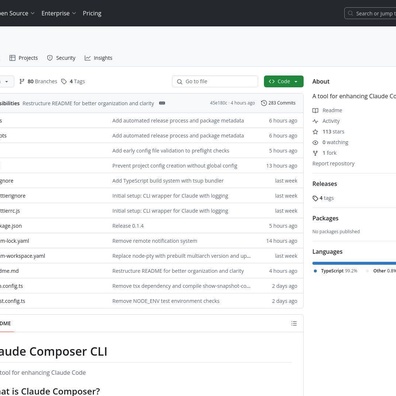
Task: Click the Readme book icon
Action: pyautogui.click(x=315, y=110)
